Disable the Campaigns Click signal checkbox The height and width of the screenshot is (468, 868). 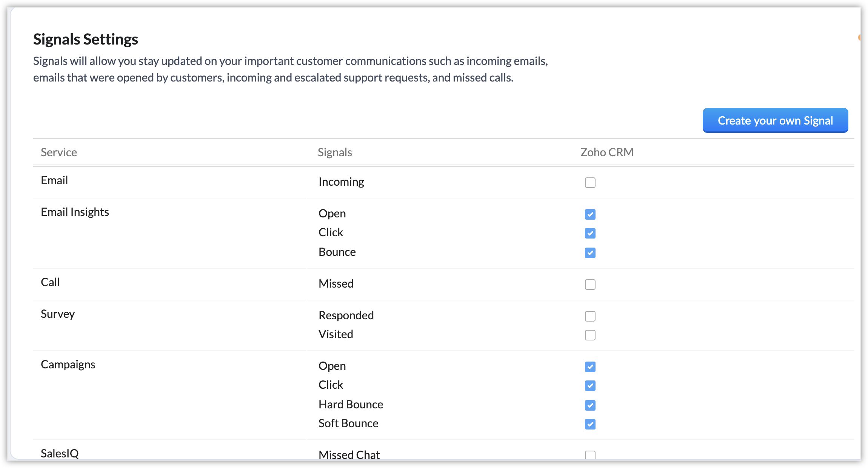click(x=590, y=386)
